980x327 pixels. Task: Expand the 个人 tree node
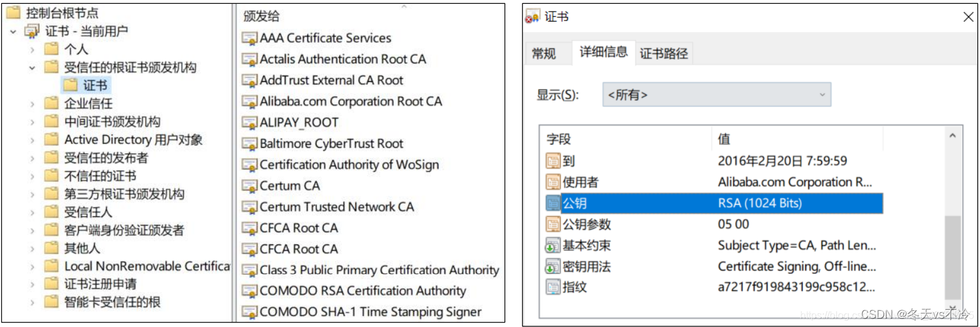[33, 49]
